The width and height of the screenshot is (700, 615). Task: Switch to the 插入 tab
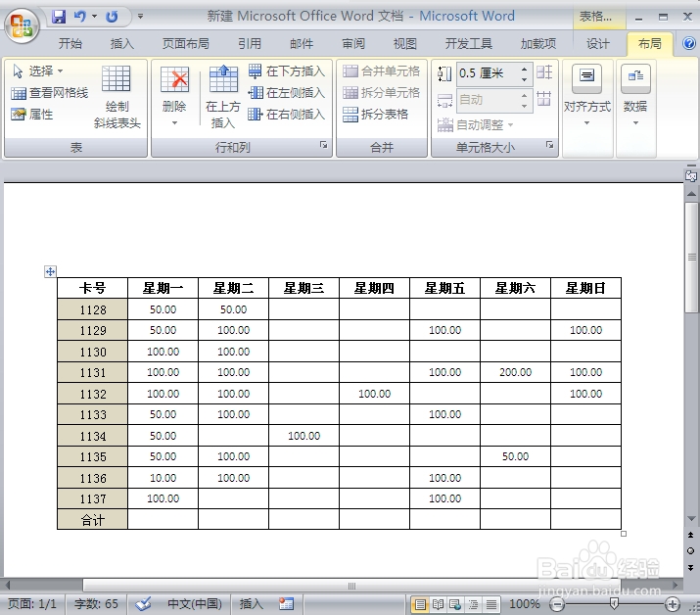pyautogui.click(x=121, y=44)
